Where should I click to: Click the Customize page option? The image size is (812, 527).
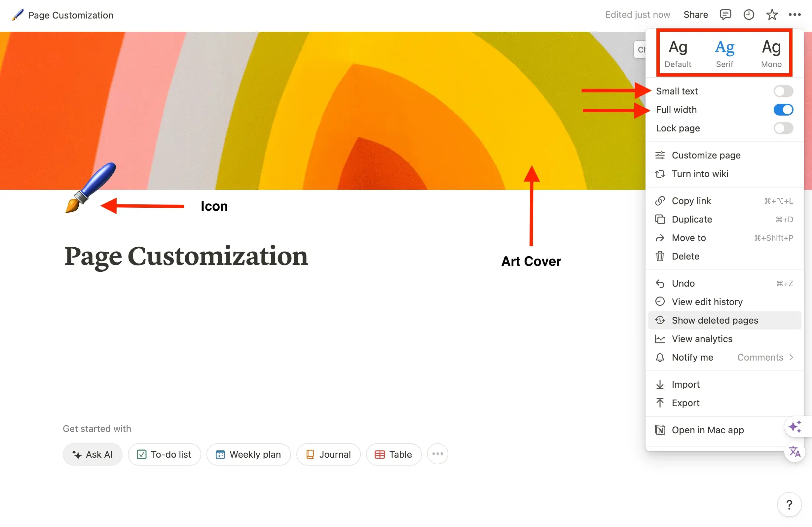click(706, 155)
